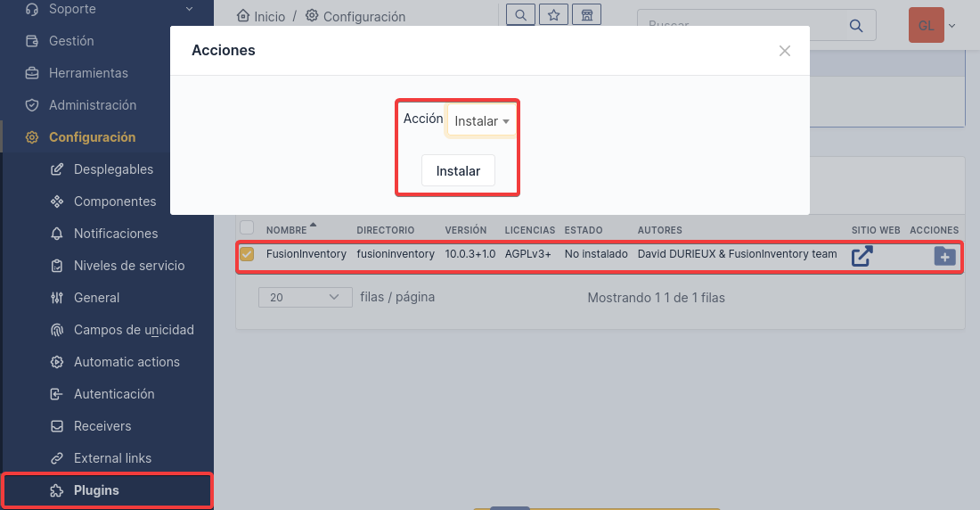
Task: Open FusionInventory website external link icon
Action: [x=862, y=257]
